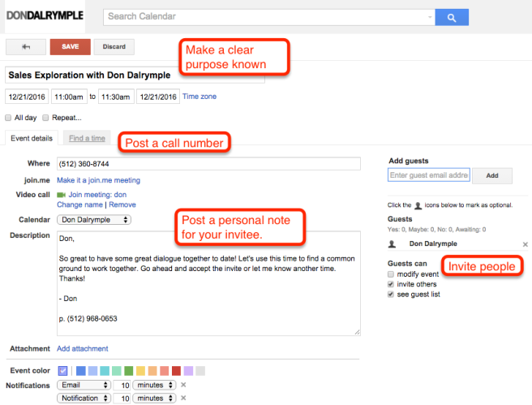Viewport: 532px width, 405px height.
Task: Remove guest Don Dalrymple with the X
Action: click(525, 243)
